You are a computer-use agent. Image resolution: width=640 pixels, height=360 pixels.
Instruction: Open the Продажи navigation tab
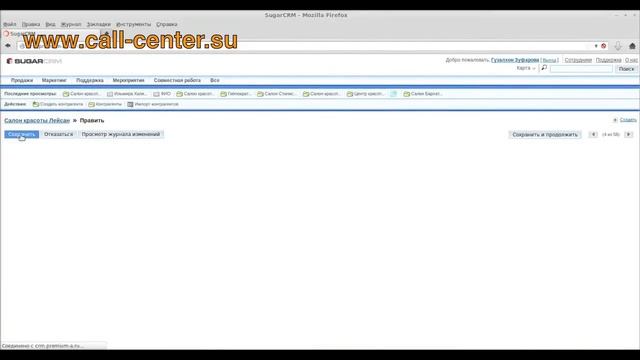tap(22, 80)
